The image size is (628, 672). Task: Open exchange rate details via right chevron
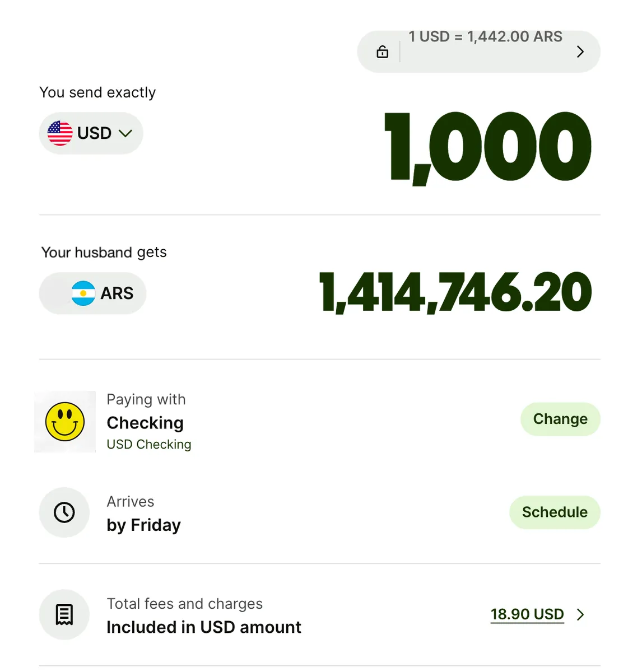(x=580, y=52)
